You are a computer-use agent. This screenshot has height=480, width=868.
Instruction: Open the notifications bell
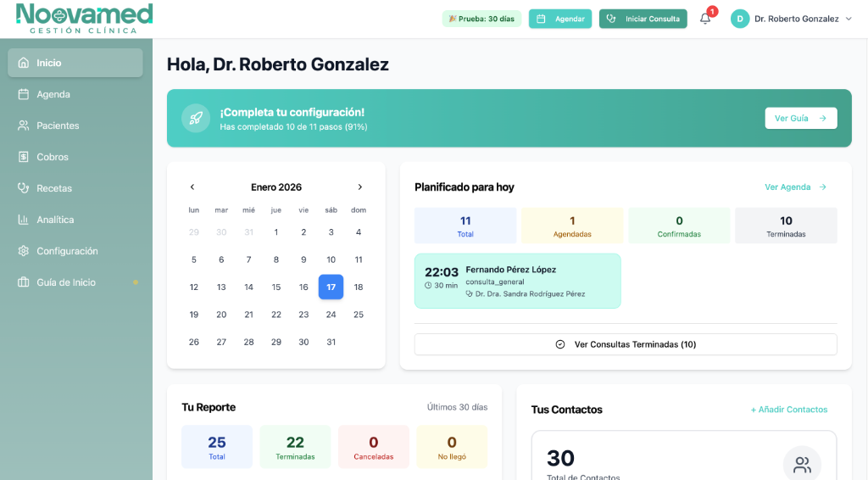pyautogui.click(x=705, y=19)
